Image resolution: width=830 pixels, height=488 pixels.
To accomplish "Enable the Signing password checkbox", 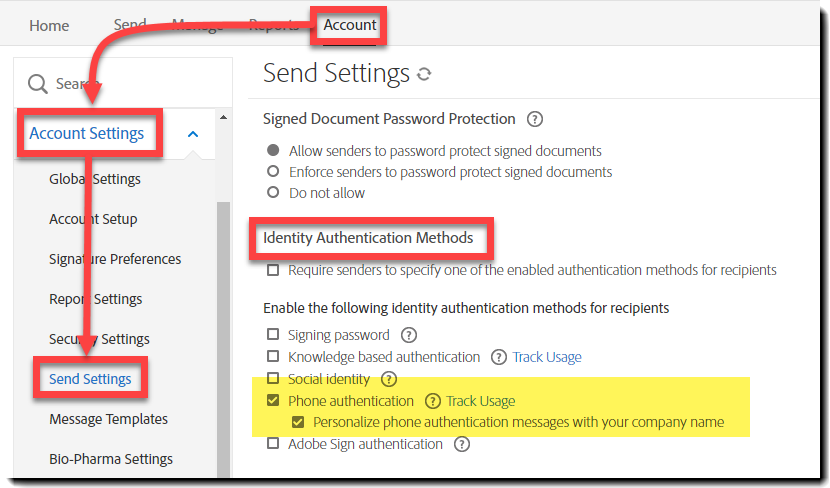I will click(x=273, y=335).
